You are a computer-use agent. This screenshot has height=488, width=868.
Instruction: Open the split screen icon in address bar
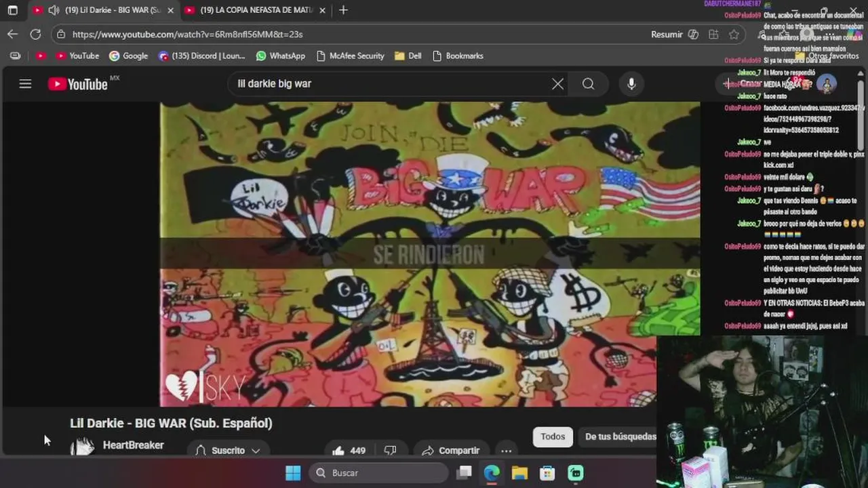point(713,34)
